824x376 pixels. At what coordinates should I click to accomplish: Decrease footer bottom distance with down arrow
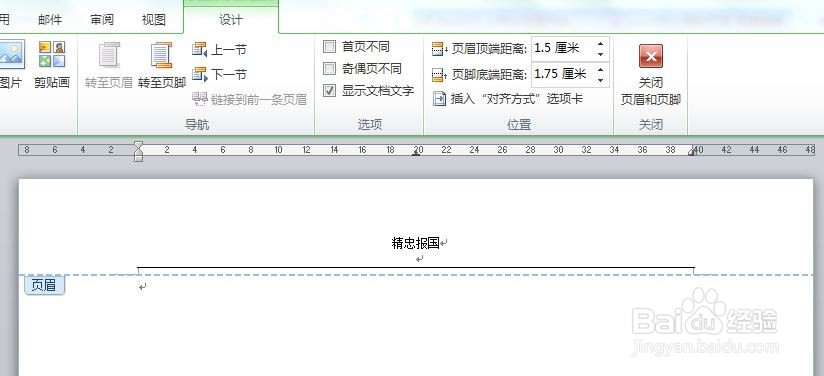click(x=601, y=80)
